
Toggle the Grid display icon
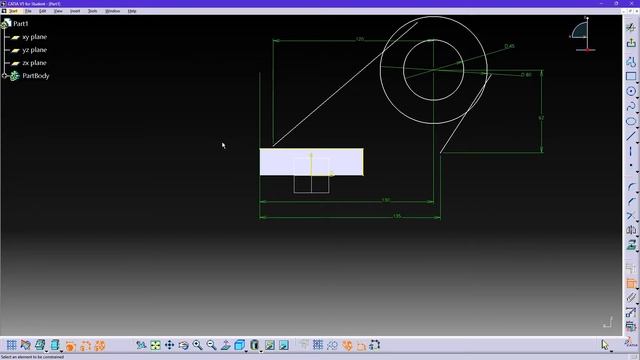(11, 345)
